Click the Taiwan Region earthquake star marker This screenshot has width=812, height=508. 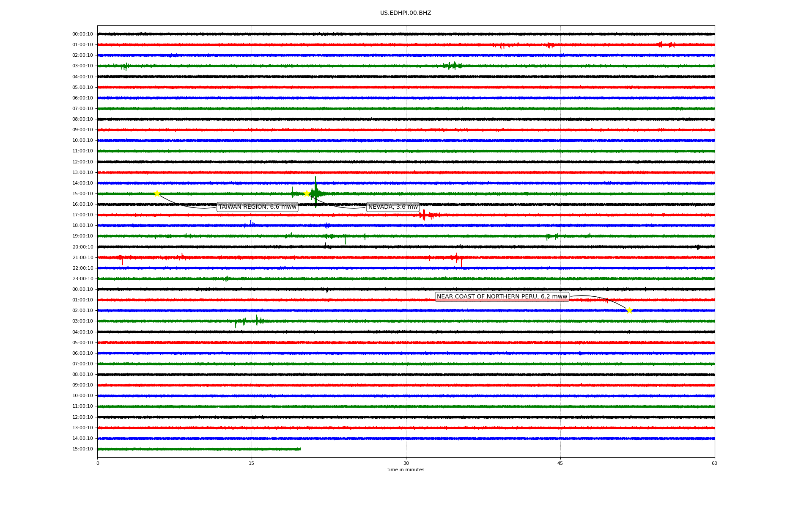tap(157, 193)
